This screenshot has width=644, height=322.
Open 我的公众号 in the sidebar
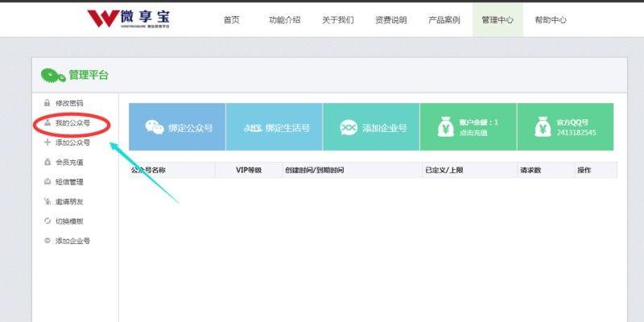click(72, 123)
